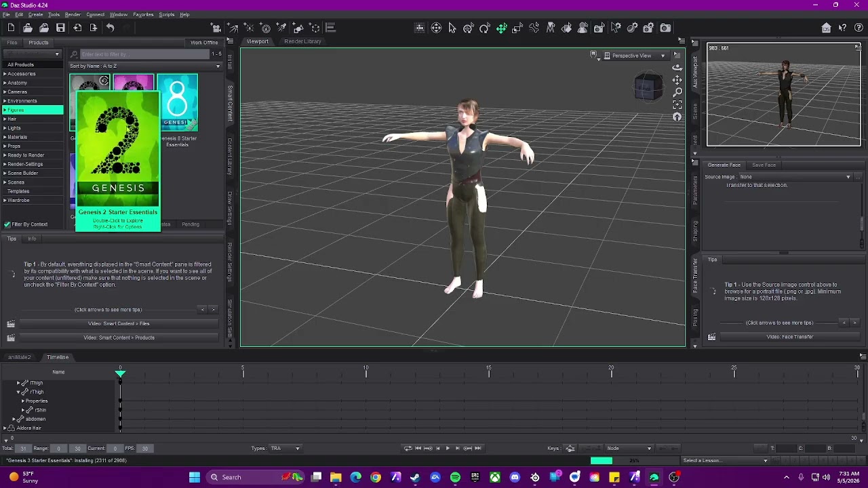The height and width of the screenshot is (488, 868).
Task: Collapse the rThigh bone in timeline
Action: (18, 392)
